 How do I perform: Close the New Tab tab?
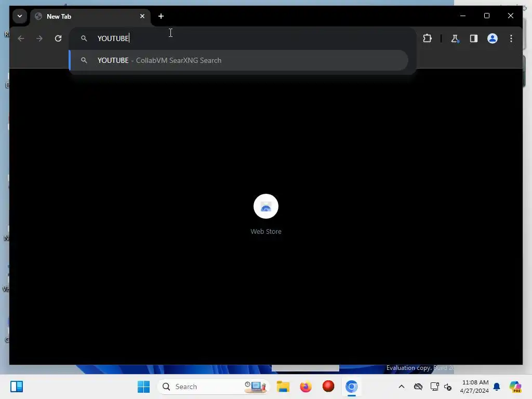pyautogui.click(x=142, y=16)
